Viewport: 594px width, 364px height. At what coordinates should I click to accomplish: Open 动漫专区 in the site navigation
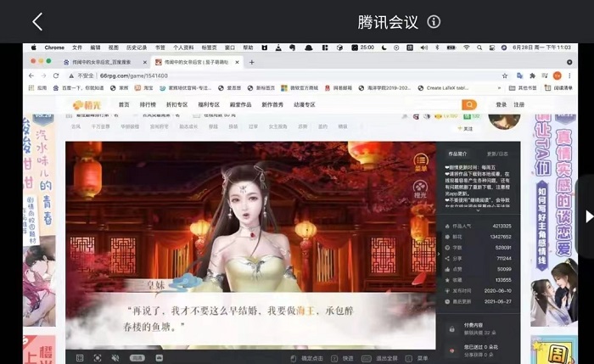(304, 104)
